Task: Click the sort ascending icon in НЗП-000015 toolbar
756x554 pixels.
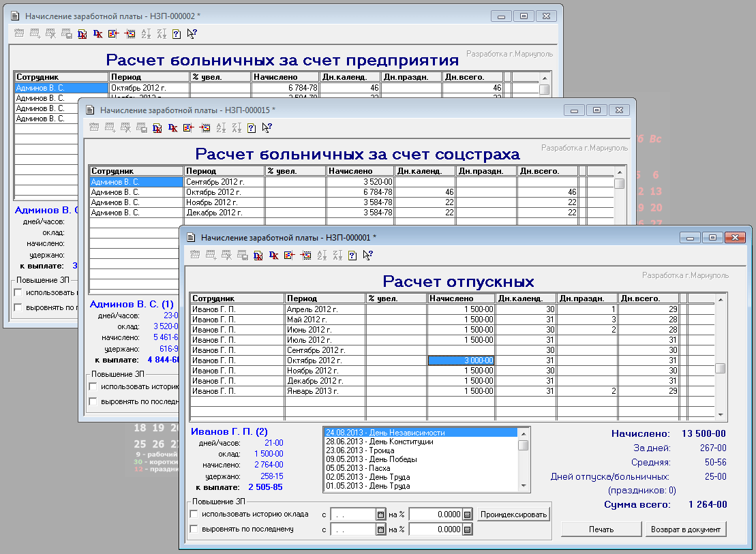Action: point(221,128)
